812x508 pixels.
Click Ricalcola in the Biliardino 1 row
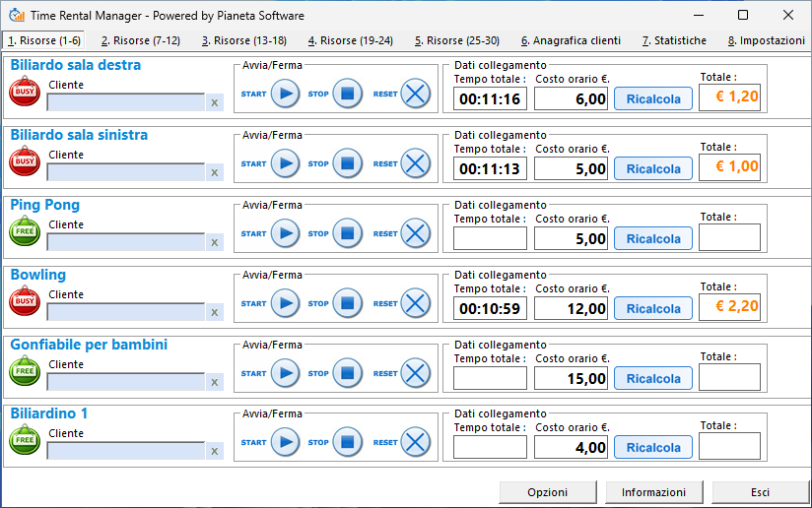tap(653, 448)
